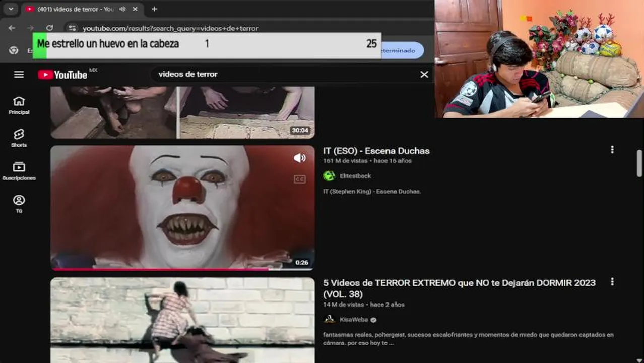Mute tab via its speaker icon
Screen dimensions: 644x363
[x=122, y=9]
